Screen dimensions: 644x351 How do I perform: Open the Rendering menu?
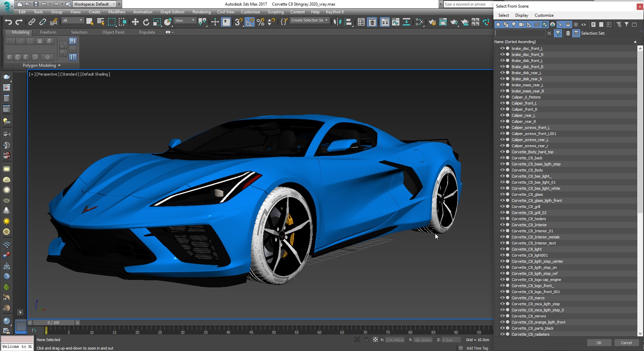pos(201,12)
